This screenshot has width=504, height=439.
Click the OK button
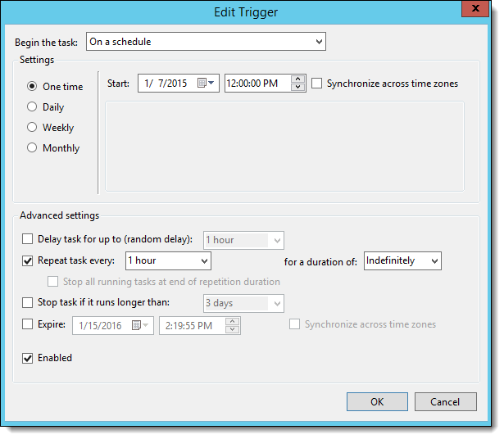(x=377, y=401)
